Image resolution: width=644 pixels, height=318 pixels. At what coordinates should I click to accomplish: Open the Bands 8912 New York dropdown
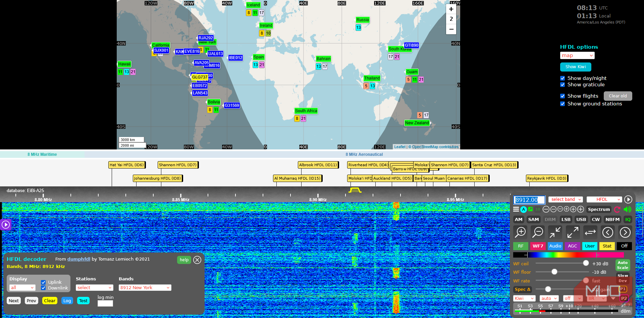tap(145, 288)
